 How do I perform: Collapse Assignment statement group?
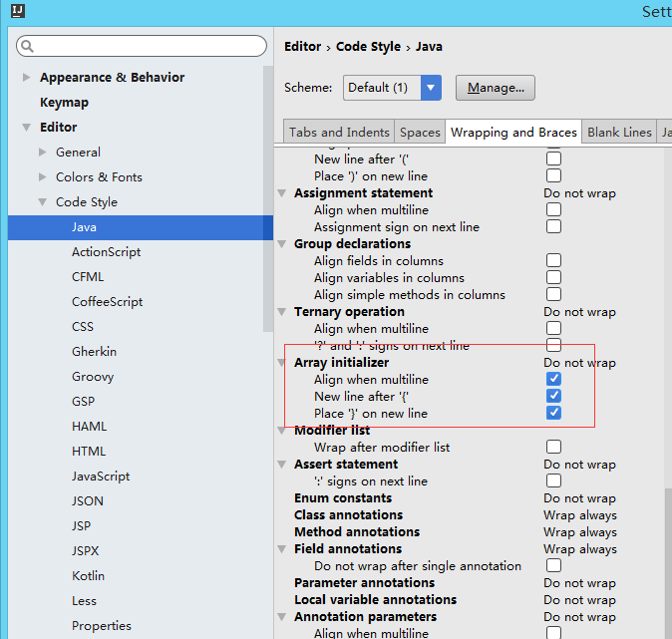click(282, 193)
